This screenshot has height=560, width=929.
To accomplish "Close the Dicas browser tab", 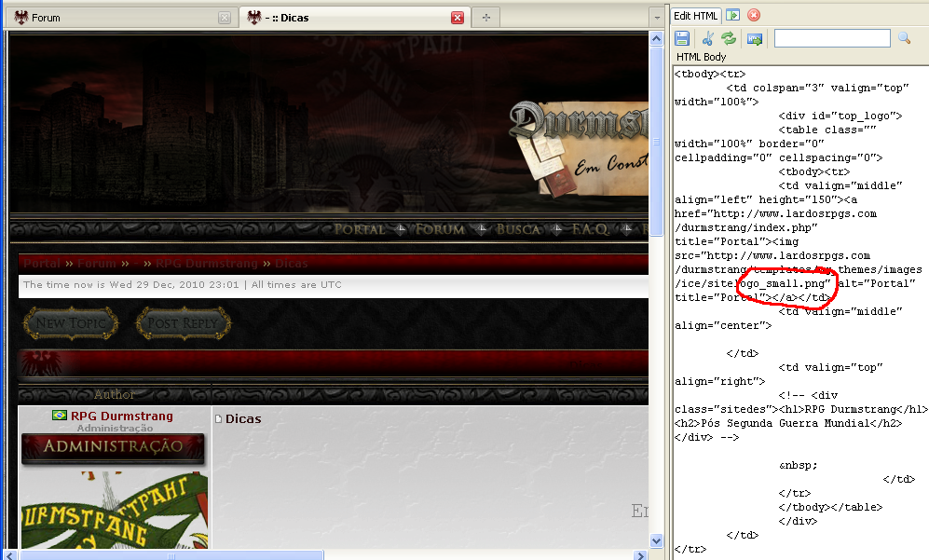I will click(458, 18).
